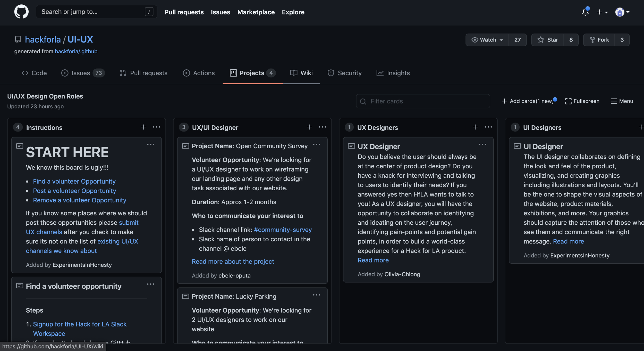The image size is (644, 351).
Task: Add a card to UX Designers column
Action: click(x=475, y=127)
